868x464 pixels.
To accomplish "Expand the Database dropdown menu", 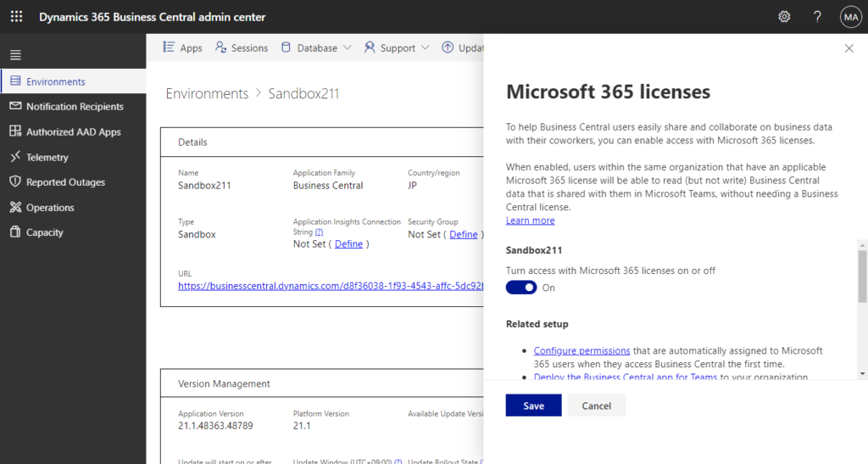I will [316, 48].
